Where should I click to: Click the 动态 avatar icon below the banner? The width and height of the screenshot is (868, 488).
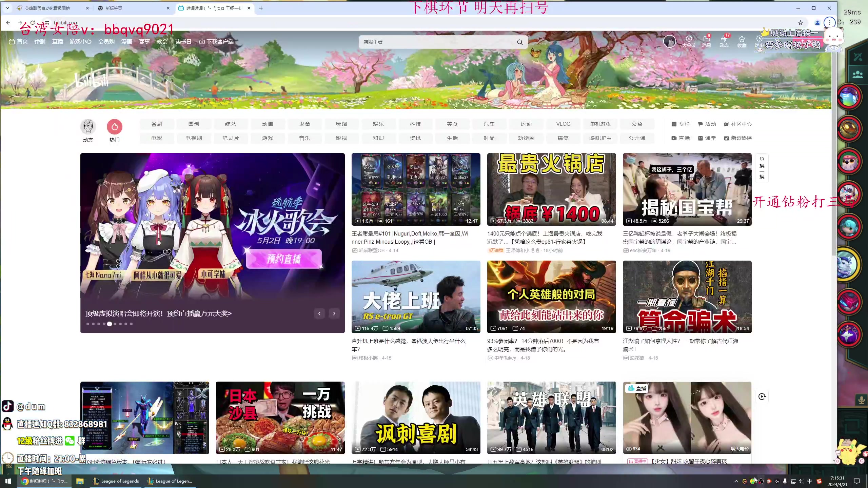tap(88, 127)
